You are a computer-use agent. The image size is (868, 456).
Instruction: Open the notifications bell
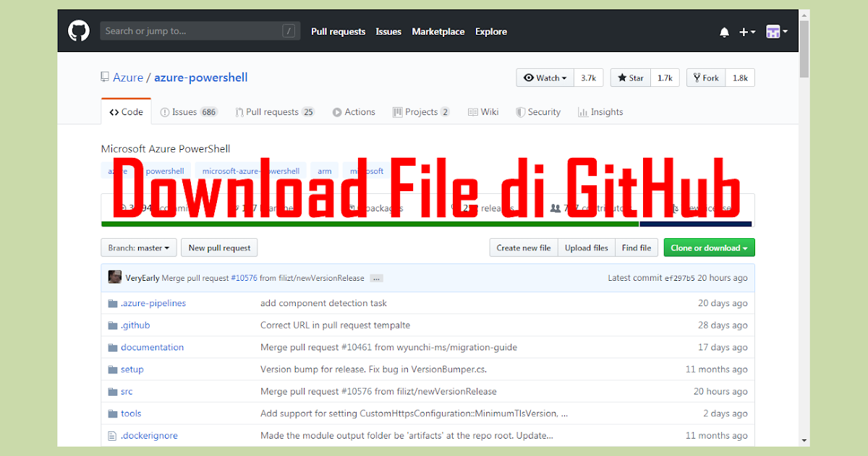click(724, 32)
